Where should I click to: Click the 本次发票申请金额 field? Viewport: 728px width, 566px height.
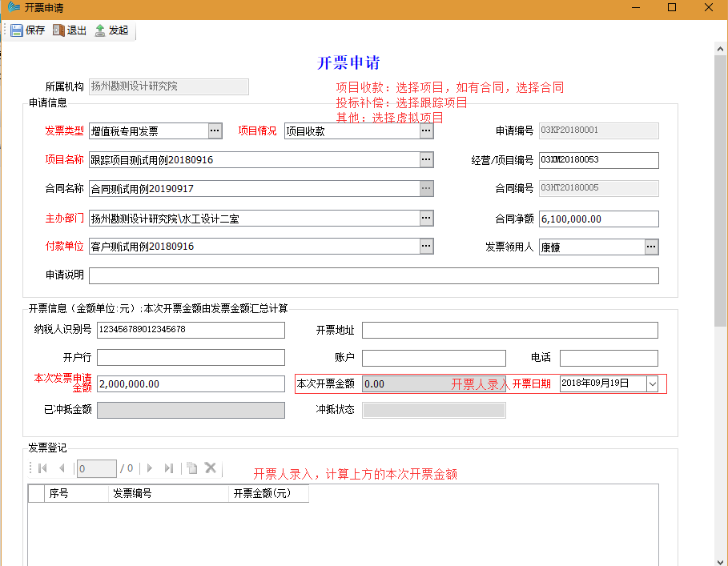point(191,383)
